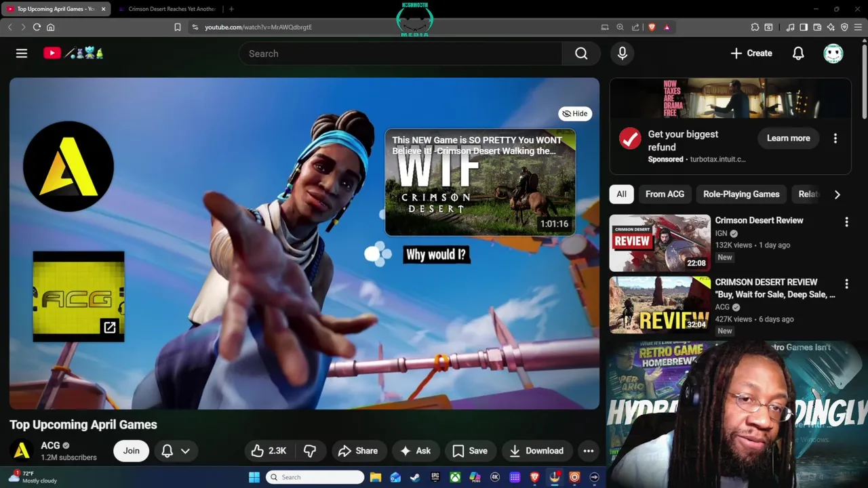
Task: Hide the end screen suggestions
Action: pyautogui.click(x=575, y=113)
